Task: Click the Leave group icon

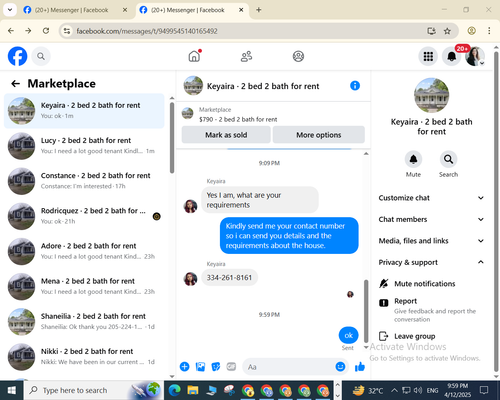Action: (x=384, y=336)
